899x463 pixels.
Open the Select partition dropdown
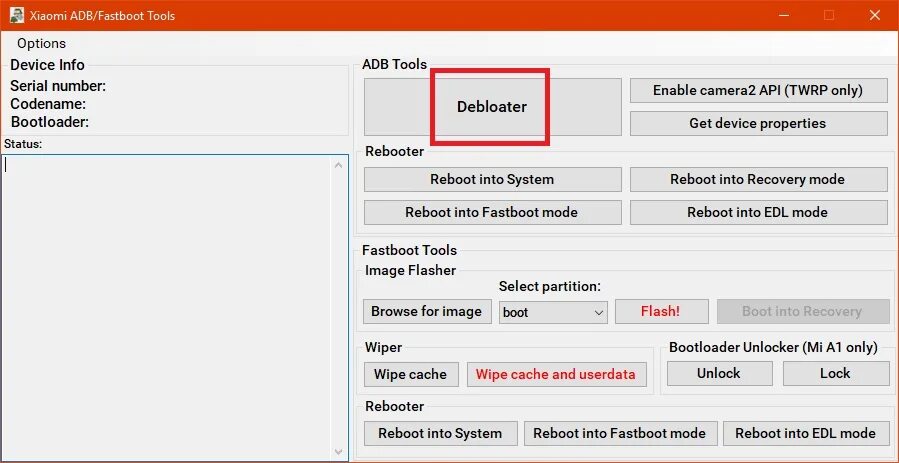(553, 312)
